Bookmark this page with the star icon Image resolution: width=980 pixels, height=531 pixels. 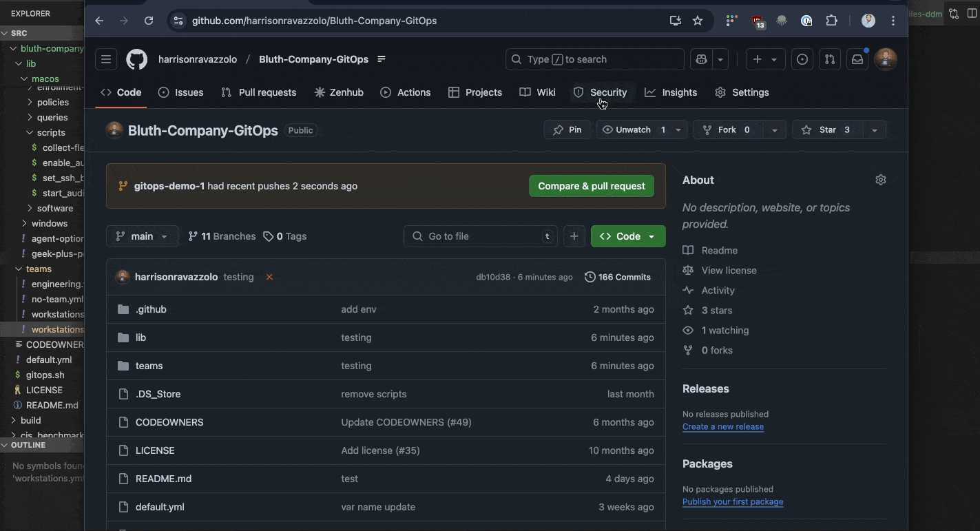[698, 21]
